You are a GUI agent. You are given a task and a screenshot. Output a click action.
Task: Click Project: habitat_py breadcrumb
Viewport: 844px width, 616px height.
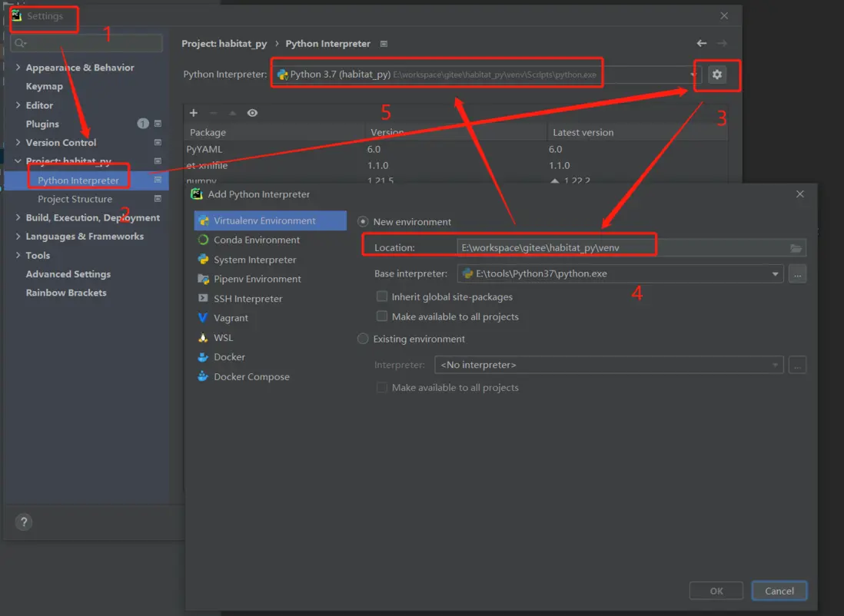tap(224, 44)
